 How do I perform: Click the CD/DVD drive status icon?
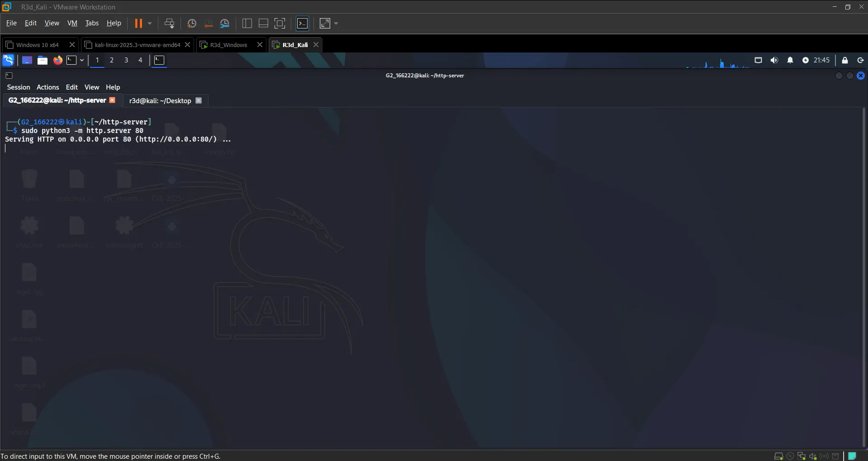(x=790, y=456)
